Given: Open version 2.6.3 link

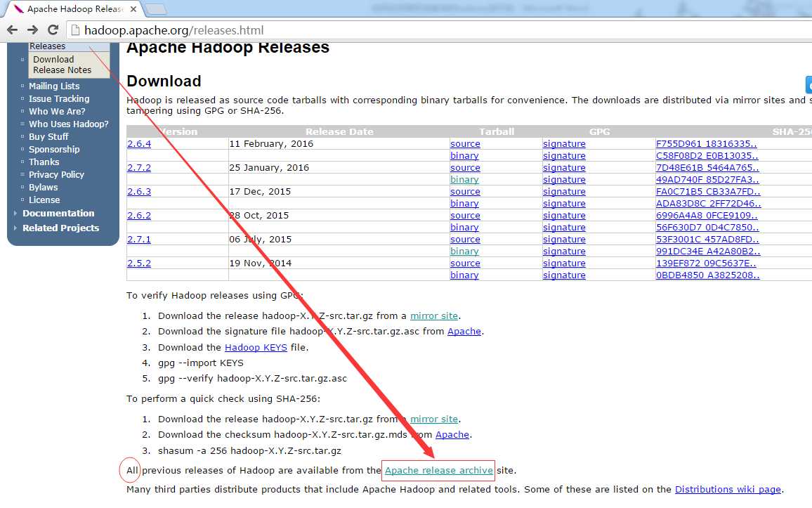Looking at the screenshot, I should coord(139,192).
